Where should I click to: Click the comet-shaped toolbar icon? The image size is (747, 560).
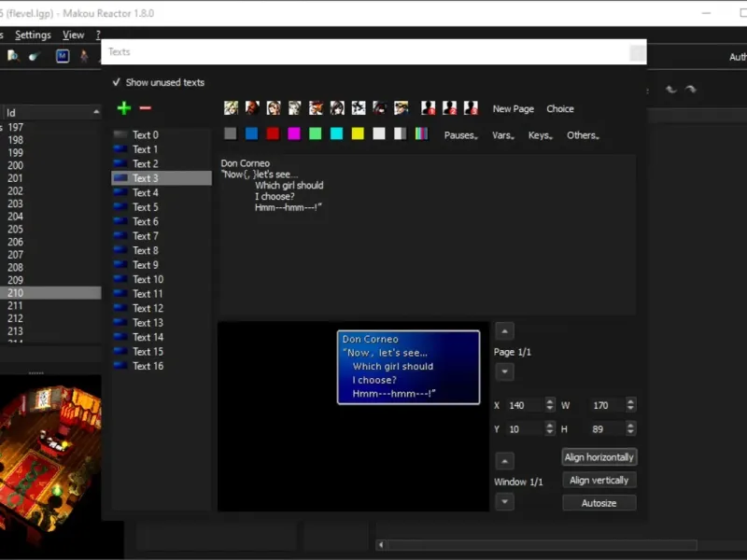(35, 57)
